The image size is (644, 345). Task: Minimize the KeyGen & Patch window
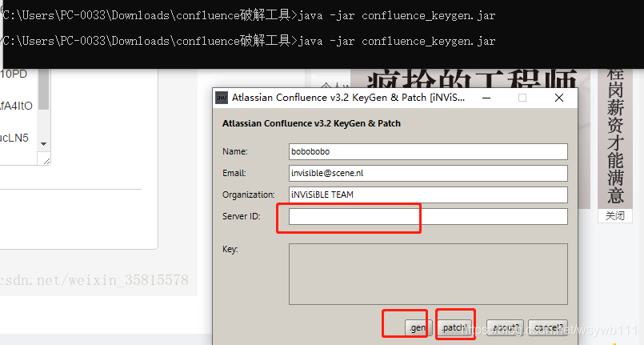click(x=486, y=98)
